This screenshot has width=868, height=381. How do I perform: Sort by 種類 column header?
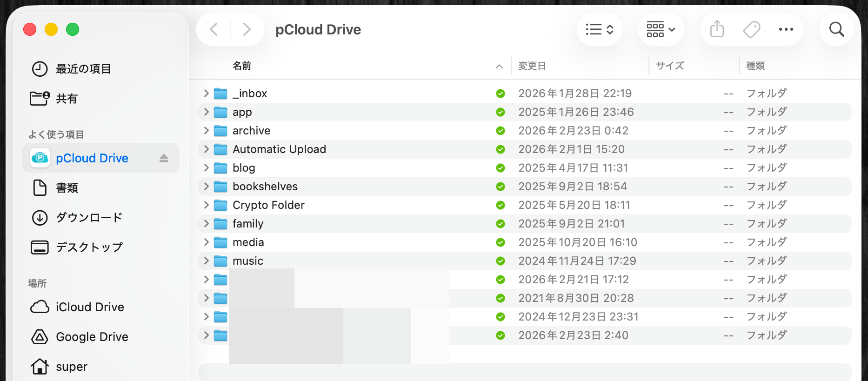click(755, 66)
